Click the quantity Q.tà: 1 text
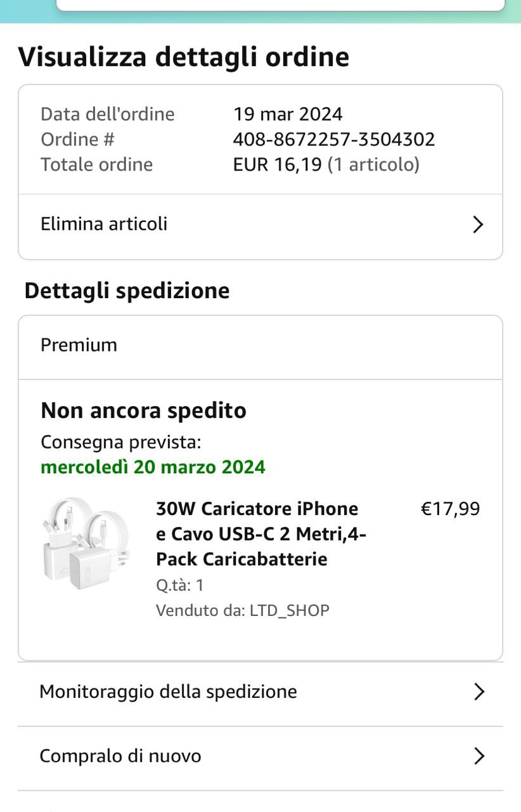 pyautogui.click(x=180, y=585)
